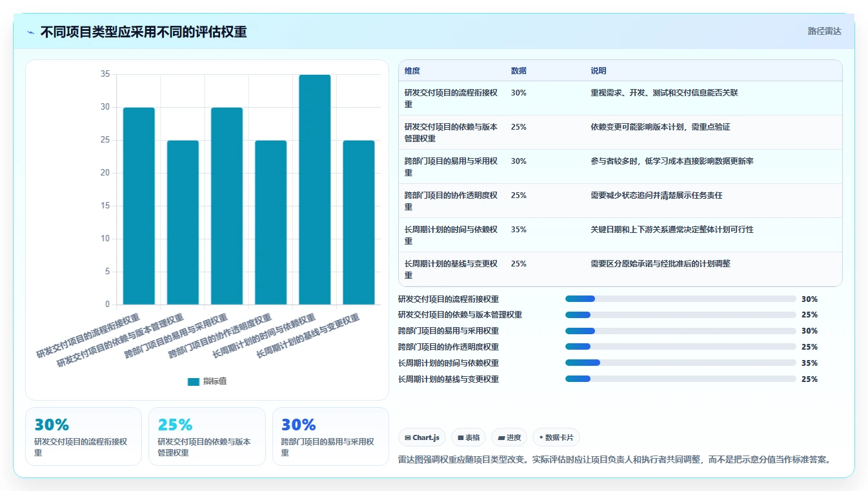Viewport: 868px width, 491px height.
Task: Open the 30% card for 跨部门项目的易用与采用权重
Action: point(330,436)
